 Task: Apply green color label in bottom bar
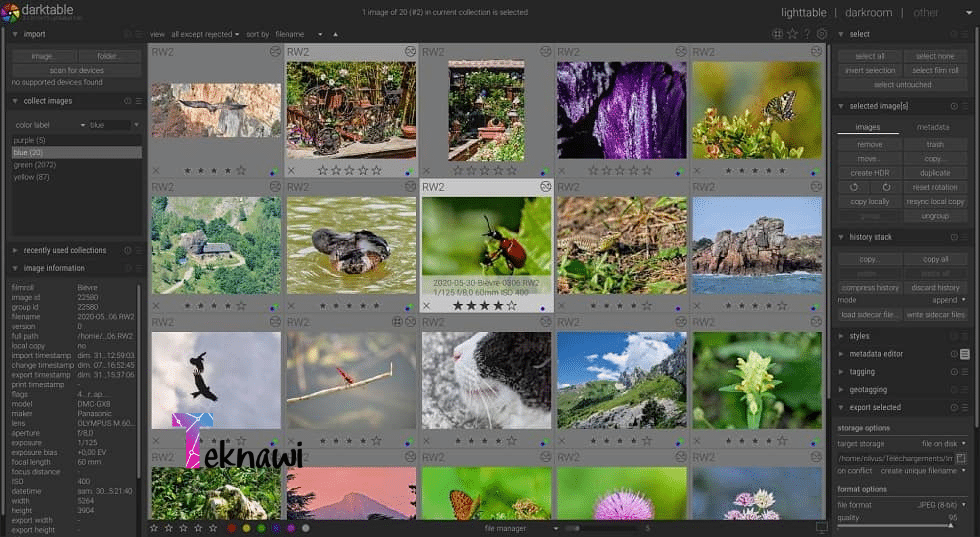261,528
